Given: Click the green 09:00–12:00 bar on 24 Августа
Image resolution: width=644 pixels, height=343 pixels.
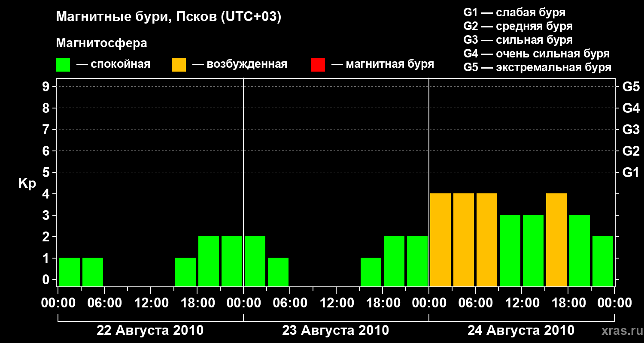Looking at the screenshot, I should (510, 250).
